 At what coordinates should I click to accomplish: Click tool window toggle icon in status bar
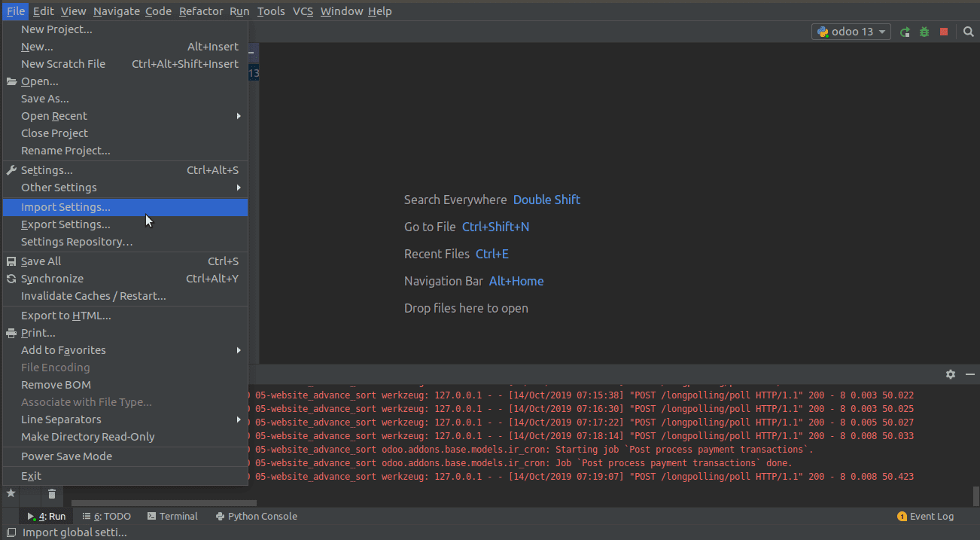(11, 532)
